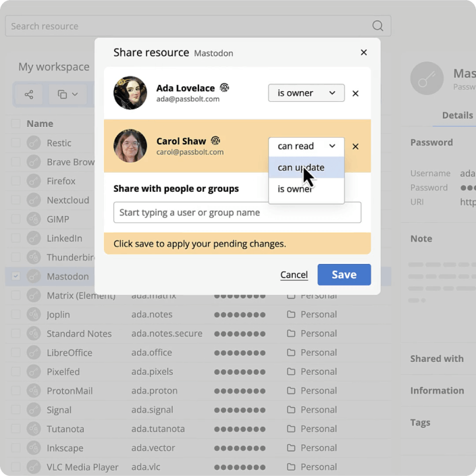The width and height of the screenshot is (476, 476).
Task: Click the key icon of Nextcloud row
Action: (x=34, y=200)
